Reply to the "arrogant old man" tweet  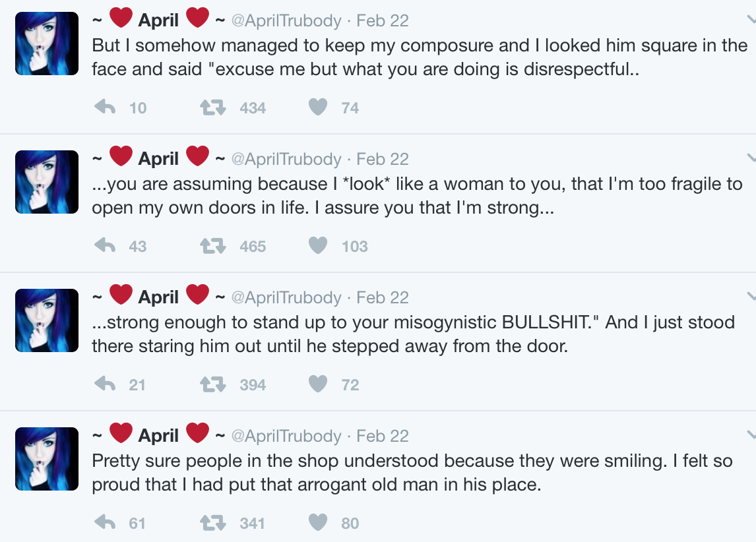click(x=106, y=523)
